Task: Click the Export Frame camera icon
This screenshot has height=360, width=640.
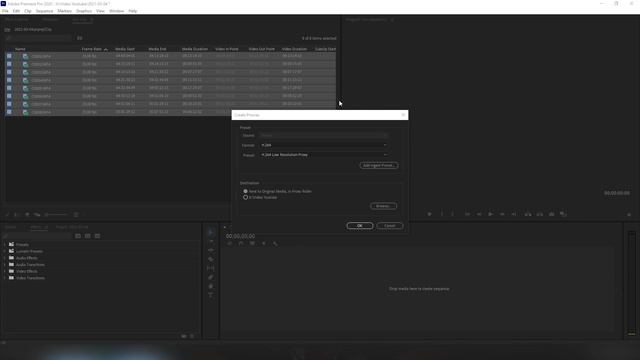Action: 551,214
